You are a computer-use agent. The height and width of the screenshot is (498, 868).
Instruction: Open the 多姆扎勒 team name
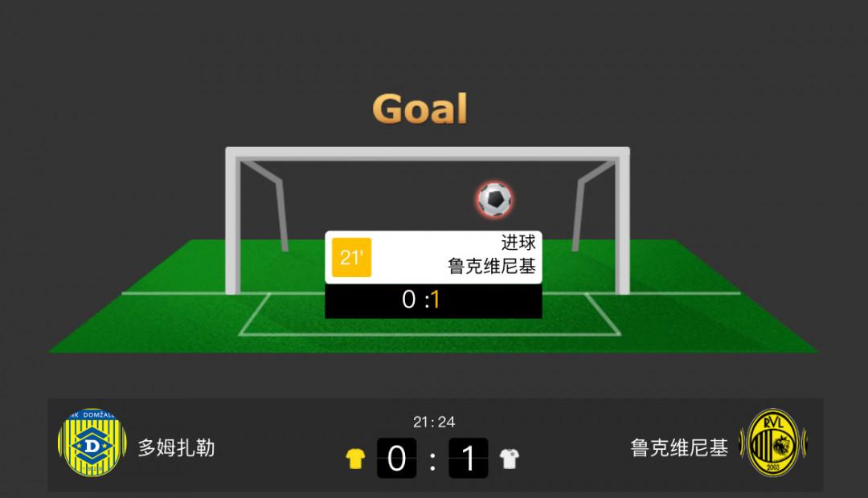pos(176,447)
